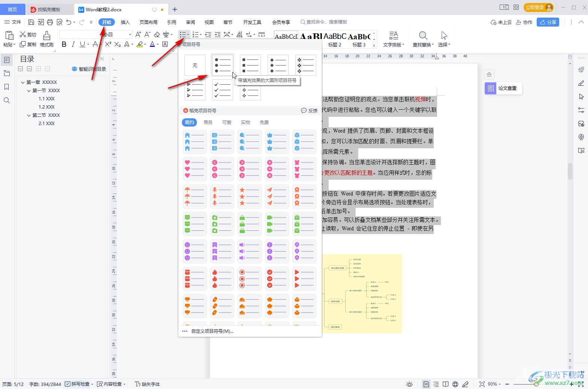Toggle superscript X² formatting

(x=108, y=44)
